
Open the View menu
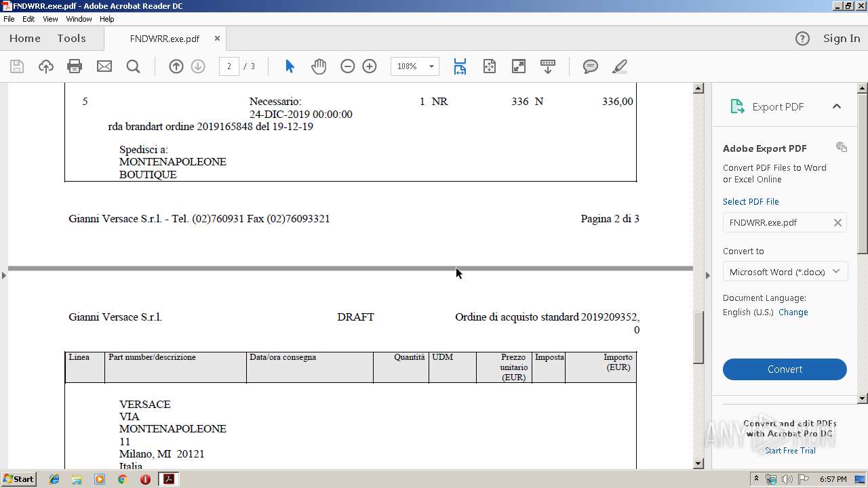point(50,19)
